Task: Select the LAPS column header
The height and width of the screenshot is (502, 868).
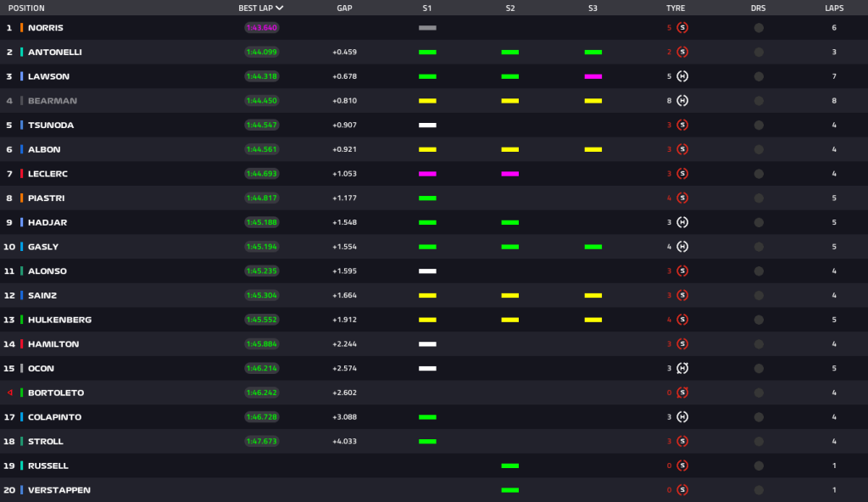Action: coord(834,8)
